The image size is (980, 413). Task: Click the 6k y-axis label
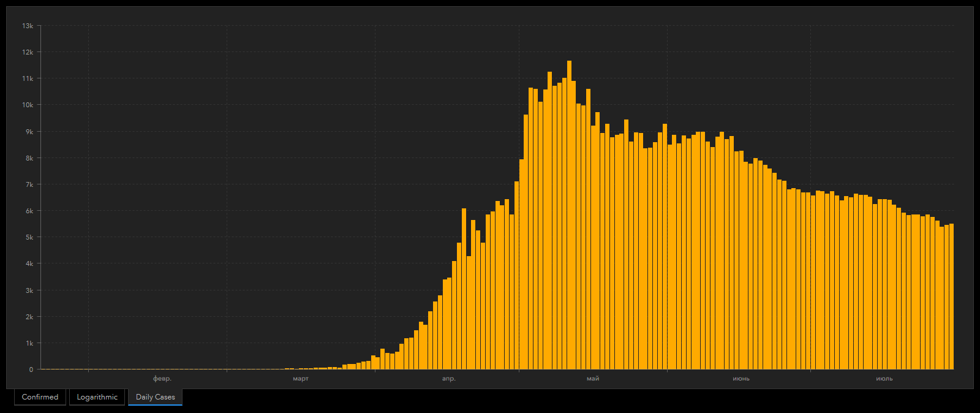(29, 211)
